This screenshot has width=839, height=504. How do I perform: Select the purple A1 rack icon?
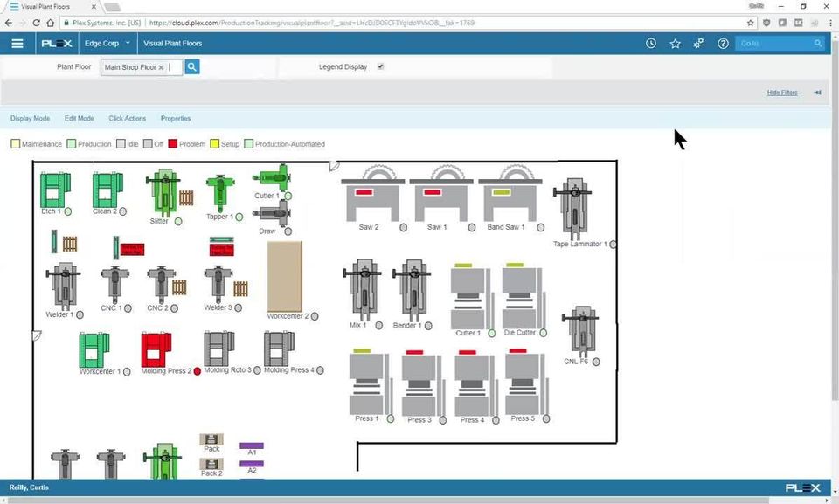252,445
